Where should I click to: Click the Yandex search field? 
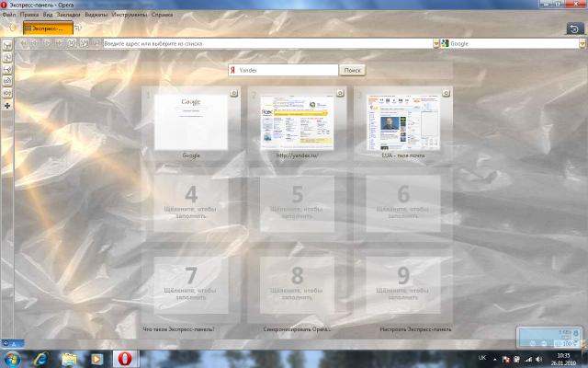click(x=283, y=70)
